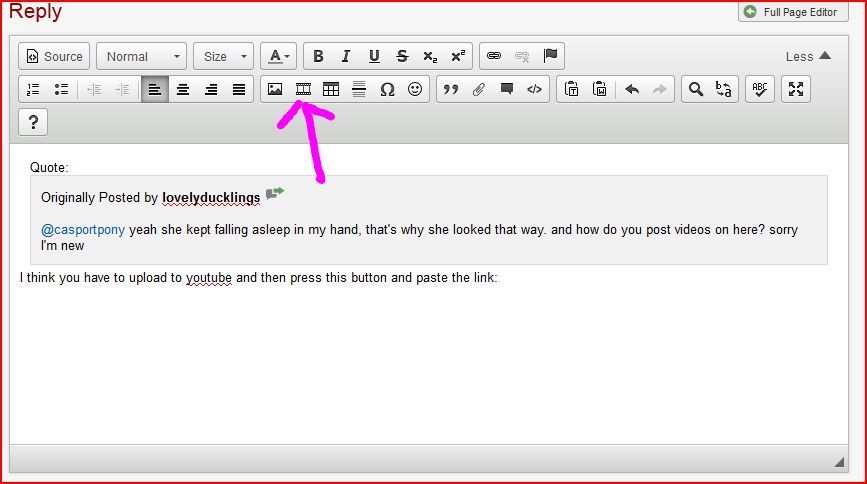The width and height of the screenshot is (867, 484).
Task: Open the find magnifying glass tool
Action: [695, 89]
